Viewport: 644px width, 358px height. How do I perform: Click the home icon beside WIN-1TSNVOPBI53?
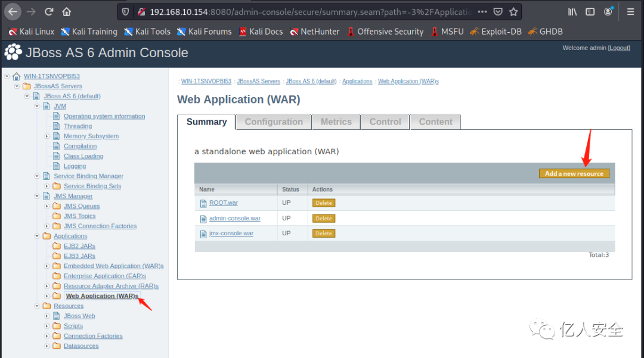click(17, 76)
